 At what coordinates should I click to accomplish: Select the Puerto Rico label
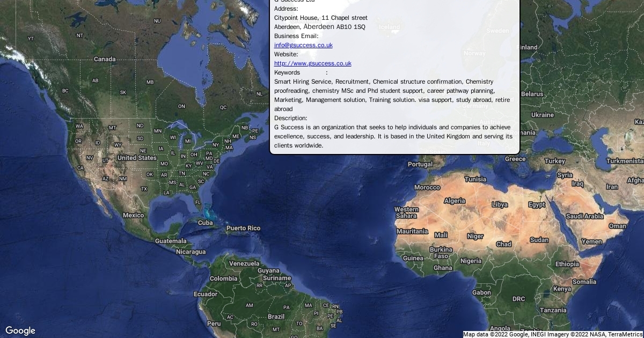[243, 228]
